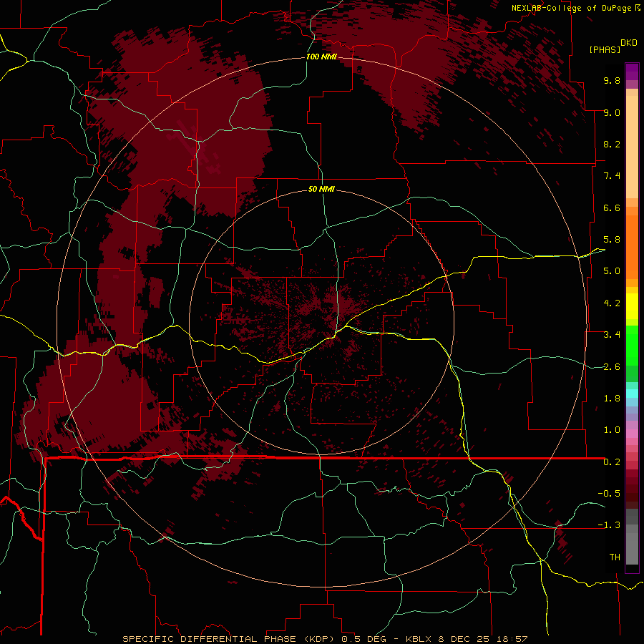Image resolution: width=644 pixels, height=644 pixels.
Task: Click the 8 DEC 25 date in caption
Action: pos(465,639)
